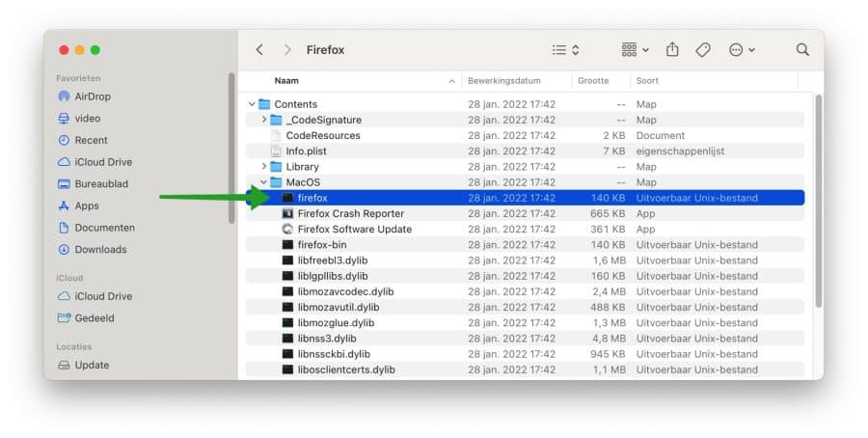Expand the Library folder
The image size is (868, 438).
264,166
